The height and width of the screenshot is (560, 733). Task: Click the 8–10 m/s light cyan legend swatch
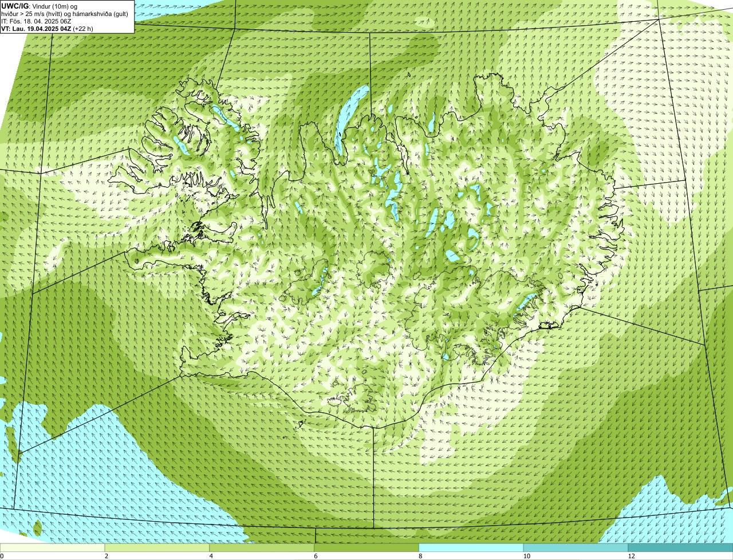coord(472,547)
